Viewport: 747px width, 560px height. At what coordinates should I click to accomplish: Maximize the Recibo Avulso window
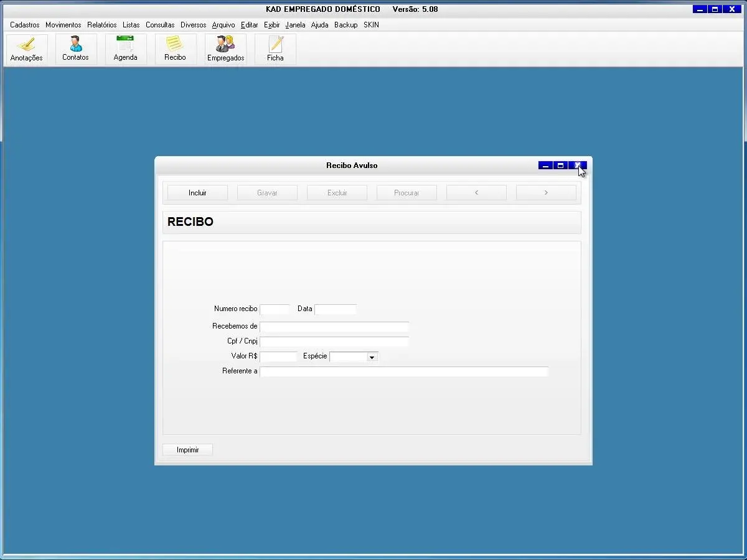(x=560, y=166)
